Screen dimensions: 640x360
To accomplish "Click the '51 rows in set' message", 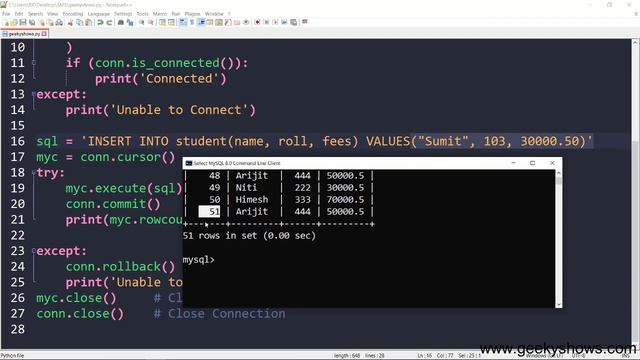I will coord(249,236).
